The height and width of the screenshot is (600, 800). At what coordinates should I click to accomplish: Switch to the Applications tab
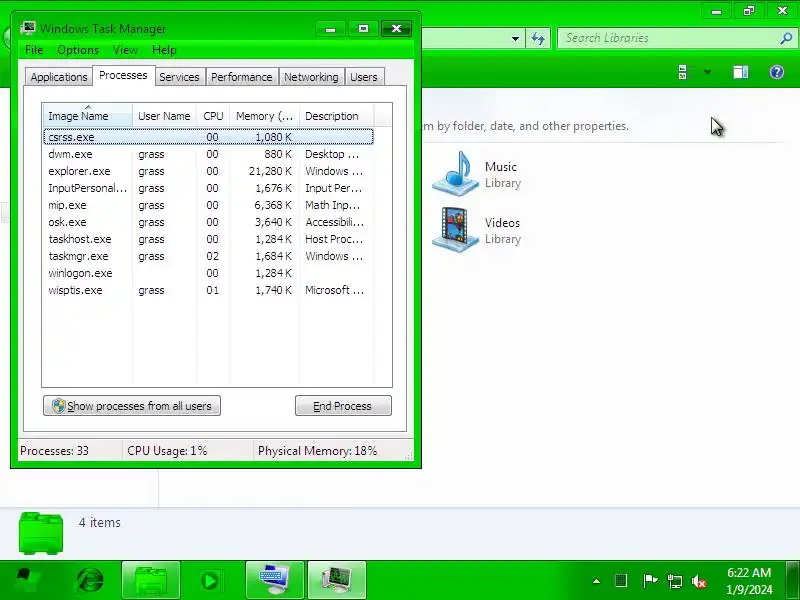[59, 77]
